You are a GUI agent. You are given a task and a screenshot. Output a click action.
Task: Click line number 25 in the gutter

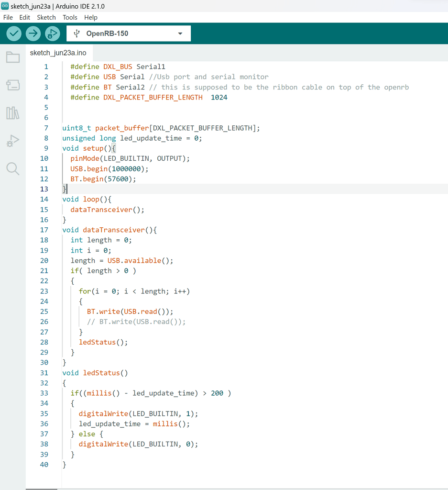point(44,312)
